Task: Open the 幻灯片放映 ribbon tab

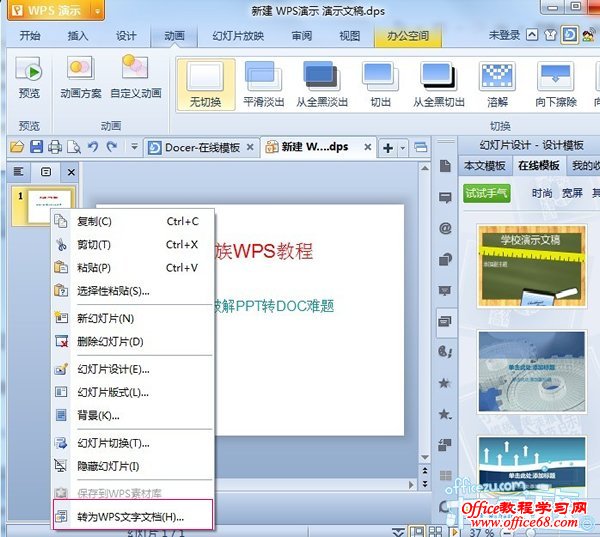Action: [x=238, y=36]
